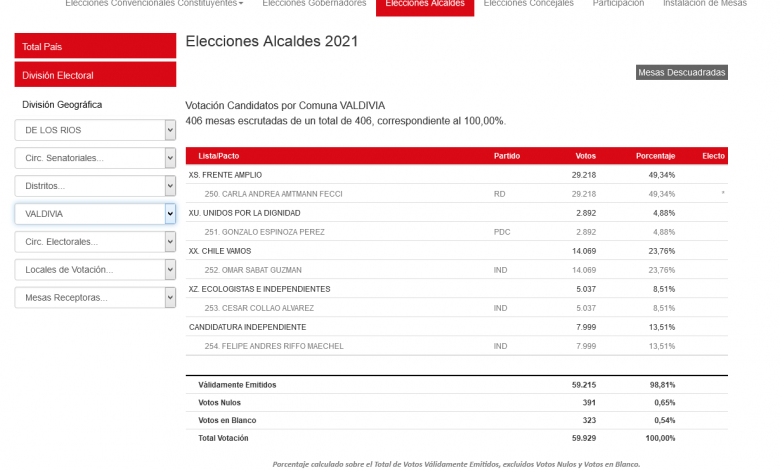Open the Locales de Votación dropdown
Viewport: 780px width, 470px height.
[x=95, y=270]
